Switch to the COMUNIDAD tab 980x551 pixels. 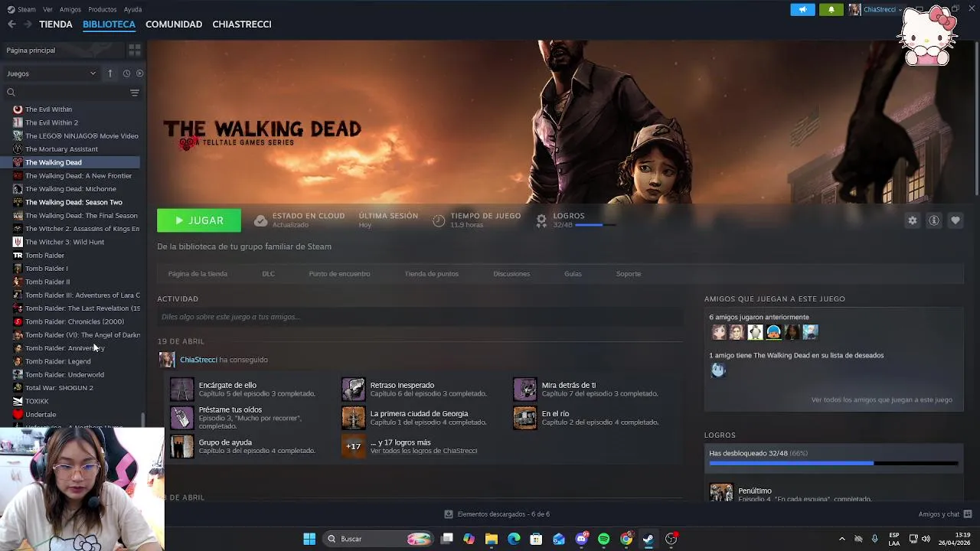(x=174, y=24)
